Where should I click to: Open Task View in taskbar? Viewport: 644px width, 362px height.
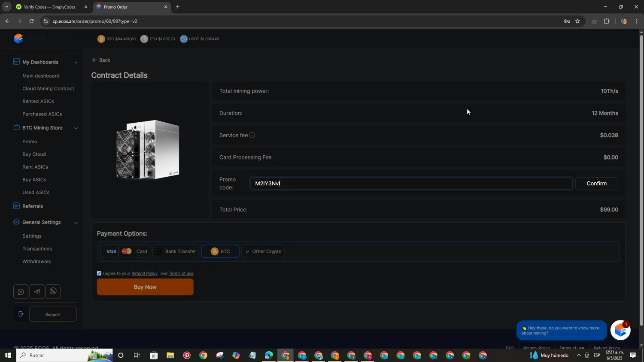tap(137, 355)
